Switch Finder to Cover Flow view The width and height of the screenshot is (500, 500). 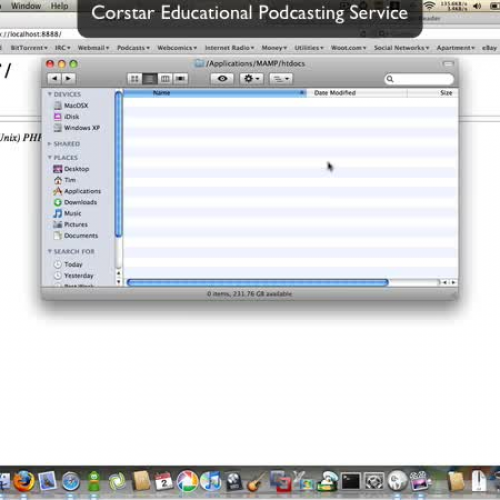coord(181,79)
